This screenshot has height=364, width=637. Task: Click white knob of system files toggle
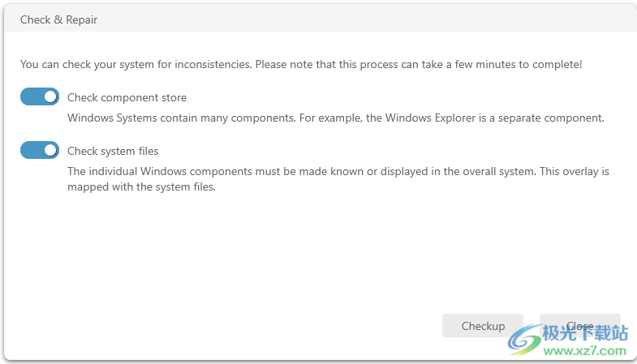point(50,150)
